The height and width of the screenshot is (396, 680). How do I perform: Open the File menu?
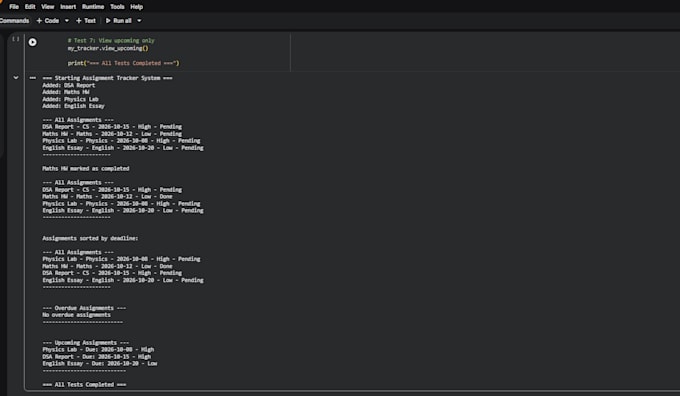coord(14,7)
